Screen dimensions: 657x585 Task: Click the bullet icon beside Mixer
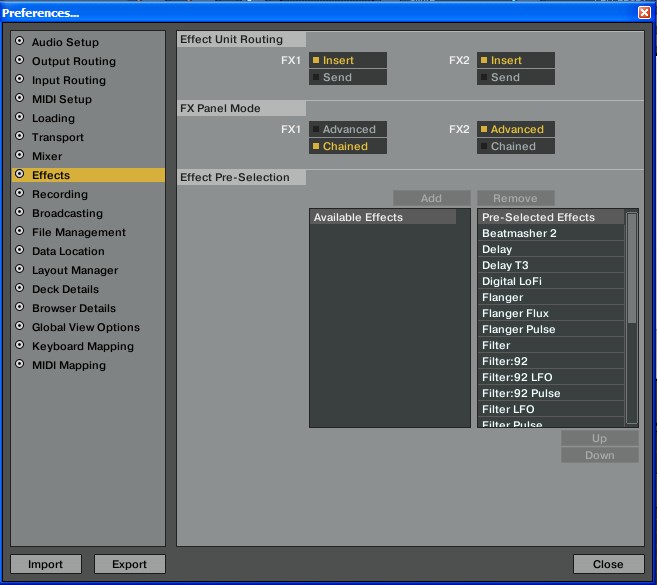point(19,155)
